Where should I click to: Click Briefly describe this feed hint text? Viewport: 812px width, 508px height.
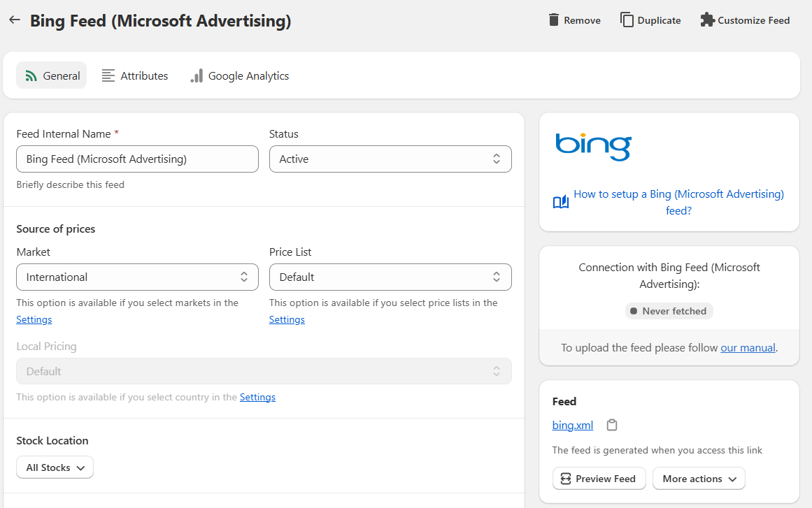pos(71,184)
